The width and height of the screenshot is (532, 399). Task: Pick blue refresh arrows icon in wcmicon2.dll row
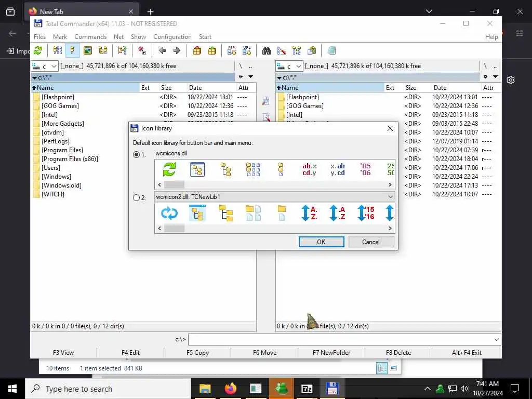point(169,214)
